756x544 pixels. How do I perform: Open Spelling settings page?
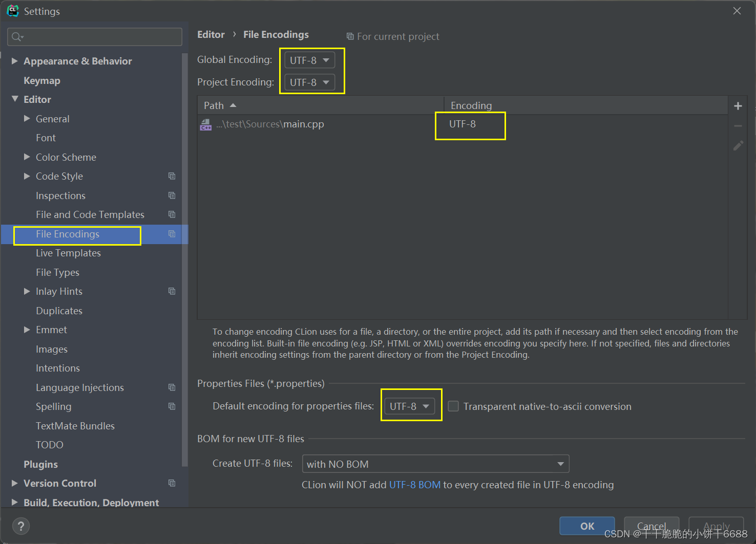click(x=53, y=406)
